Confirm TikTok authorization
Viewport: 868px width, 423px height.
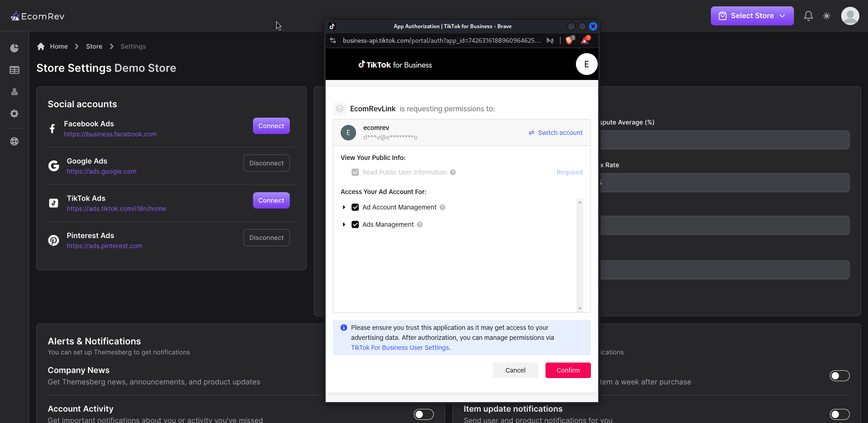click(568, 370)
